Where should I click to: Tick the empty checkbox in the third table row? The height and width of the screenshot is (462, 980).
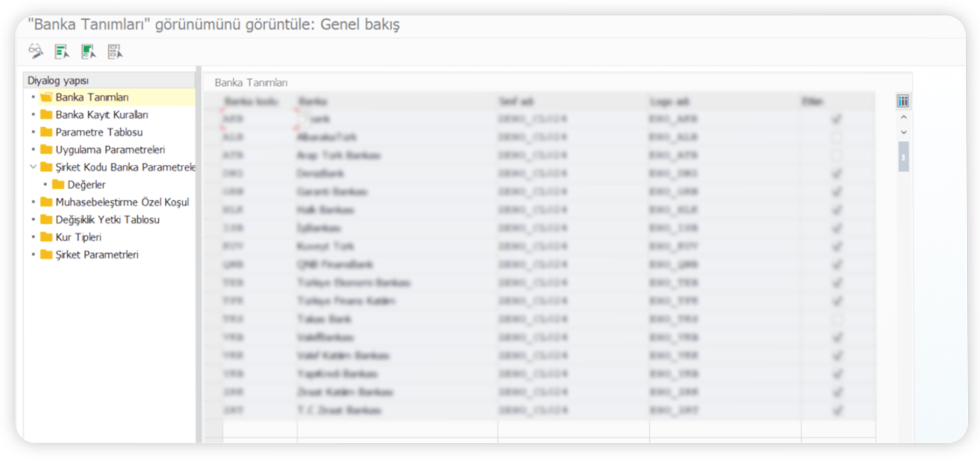(x=837, y=156)
